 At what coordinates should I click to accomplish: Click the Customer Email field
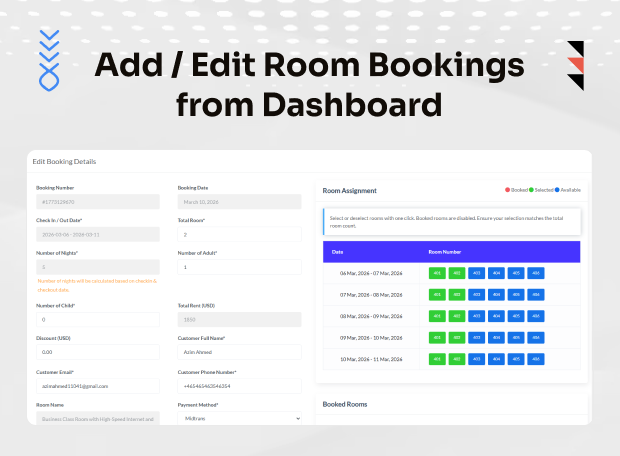click(x=97, y=385)
